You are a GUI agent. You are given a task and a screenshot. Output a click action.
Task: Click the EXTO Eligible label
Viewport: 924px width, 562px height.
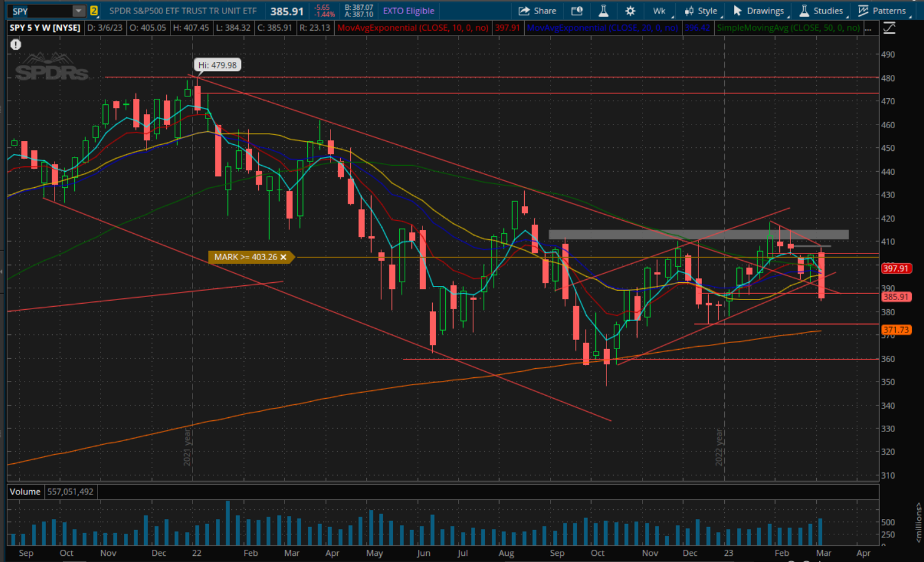click(x=408, y=11)
